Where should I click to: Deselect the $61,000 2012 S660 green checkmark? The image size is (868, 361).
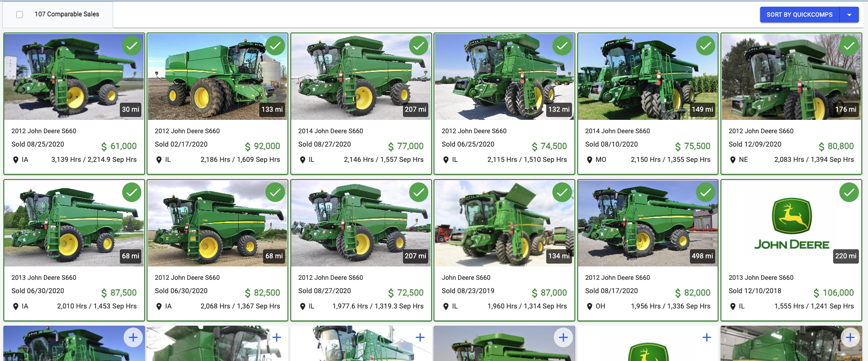coord(132,46)
